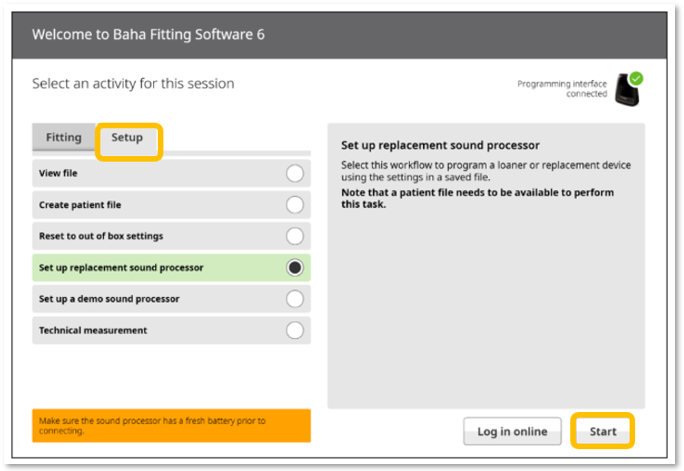This screenshot has width=684, height=471.
Task: Click the Reset to out of box settings label
Action: [101, 236]
